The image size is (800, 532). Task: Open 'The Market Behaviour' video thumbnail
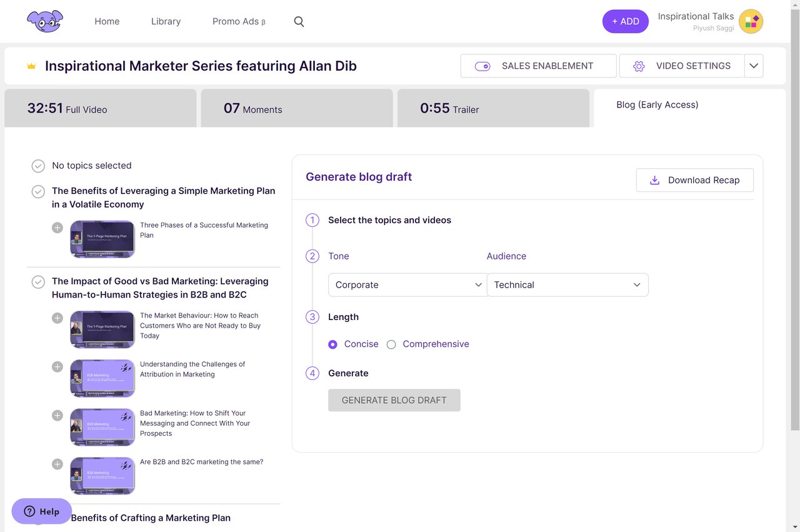pyautogui.click(x=102, y=329)
